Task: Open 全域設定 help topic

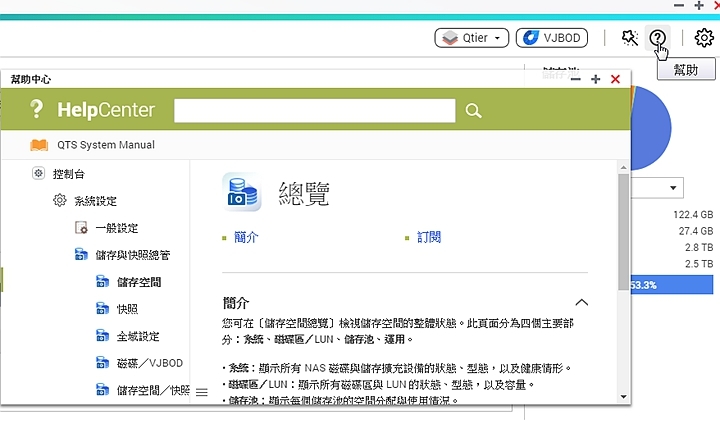Action: (138, 336)
